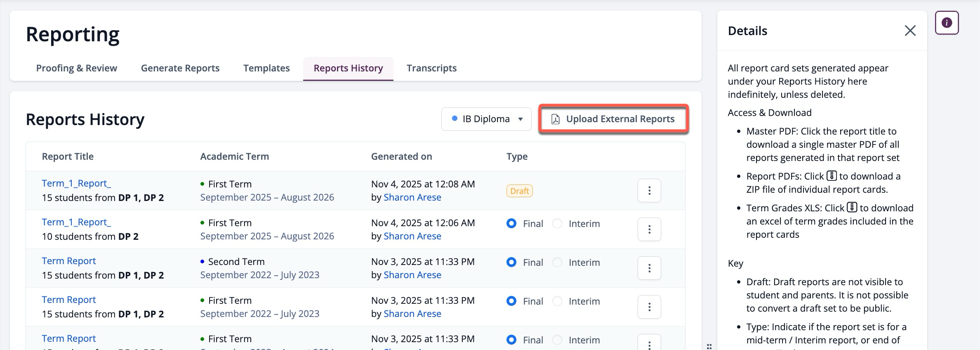Open the Transcripts tab
Viewport: 980px width, 350px height.
coord(431,68)
